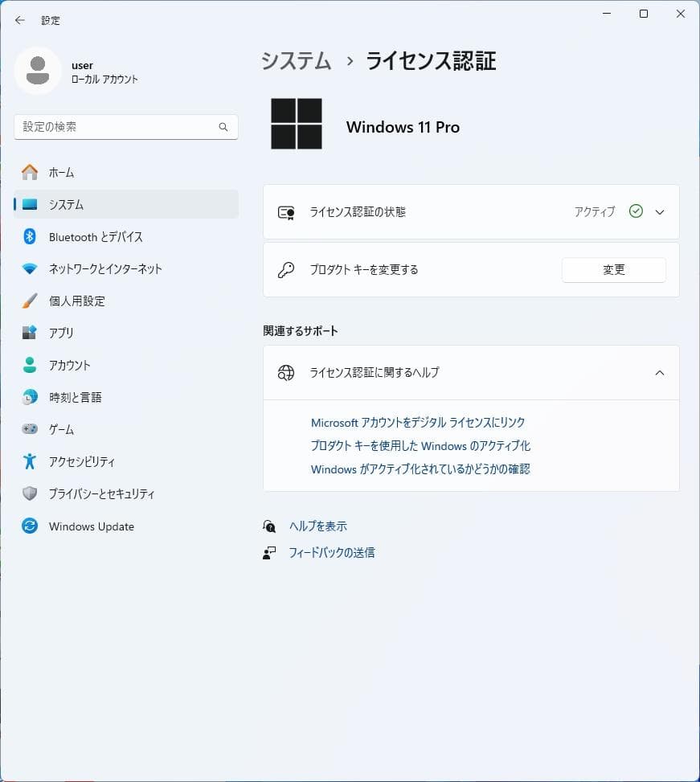Click the user account avatar
The image size is (700, 782).
click(38, 71)
